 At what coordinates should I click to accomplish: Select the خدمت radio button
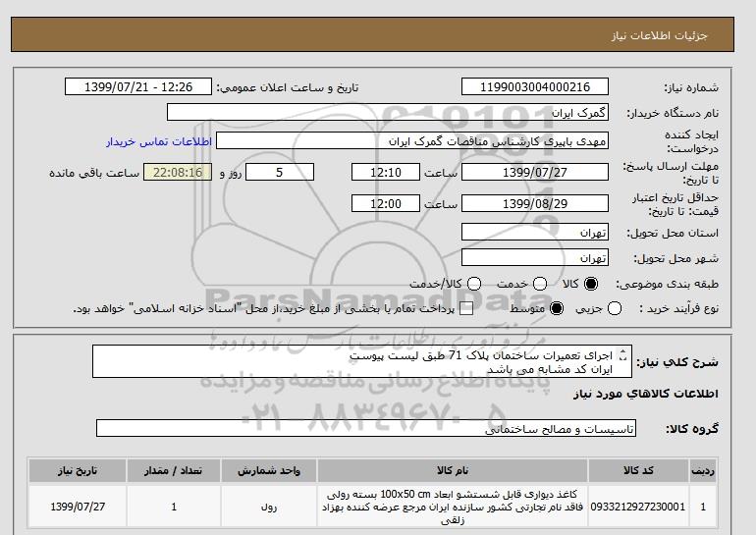click(x=540, y=284)
